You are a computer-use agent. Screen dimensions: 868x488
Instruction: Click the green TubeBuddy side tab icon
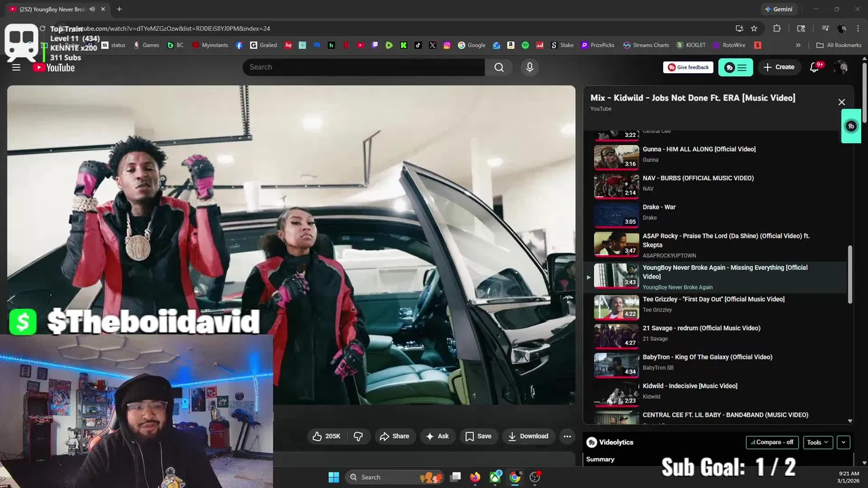point(851,126)
